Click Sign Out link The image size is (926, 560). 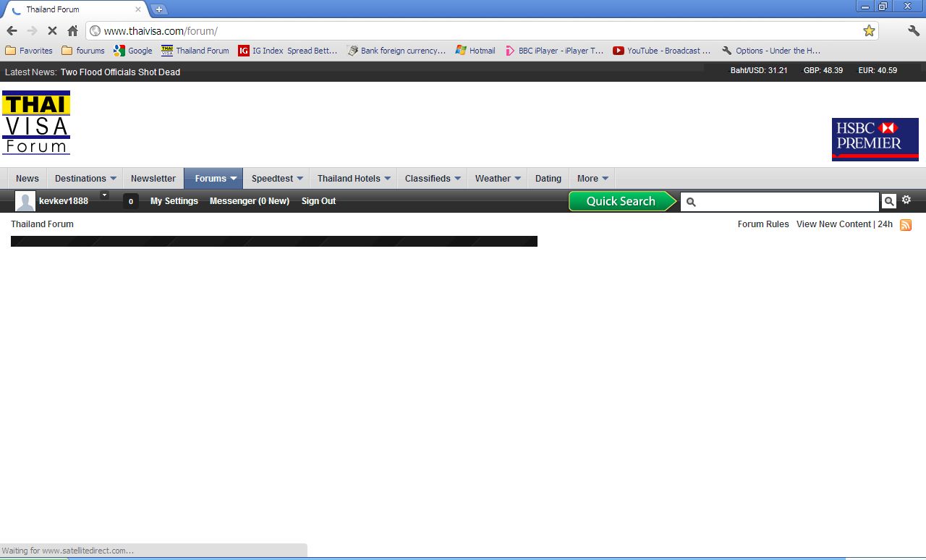[x=318, y=201]
